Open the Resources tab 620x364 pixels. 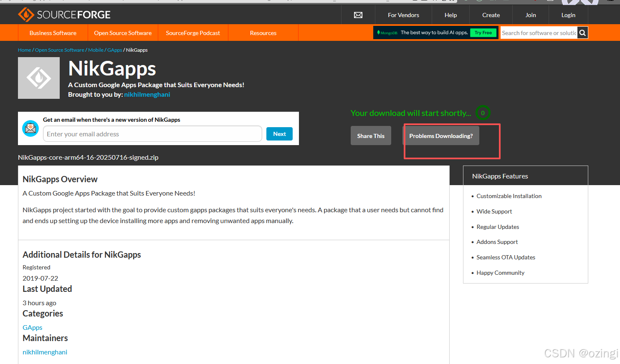[x=263, y=33]
